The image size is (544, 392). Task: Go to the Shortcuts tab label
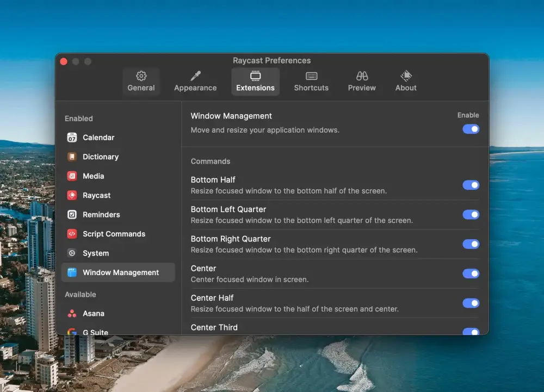[x=311, y=88]
